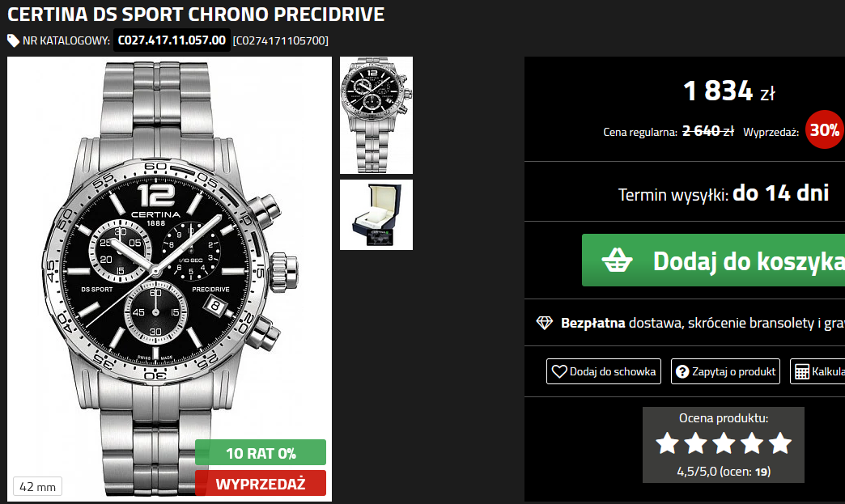
Task: Click the basket icon on the green button
Action: 617,260
